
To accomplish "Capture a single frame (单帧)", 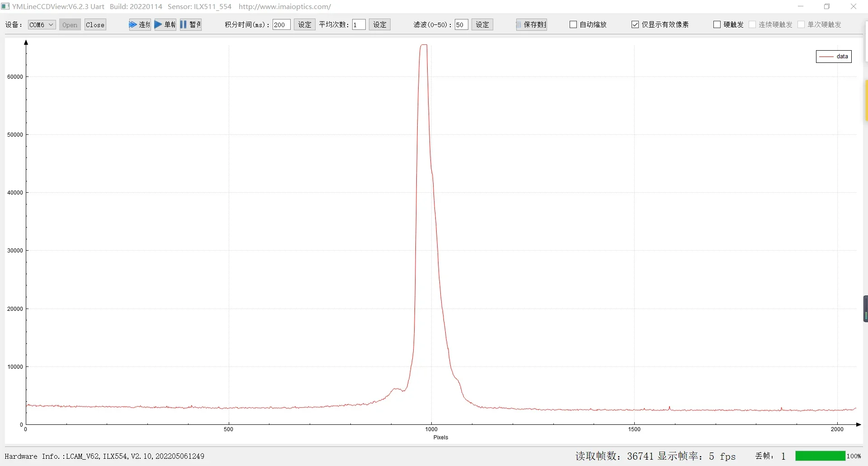I will coord(165,24).
